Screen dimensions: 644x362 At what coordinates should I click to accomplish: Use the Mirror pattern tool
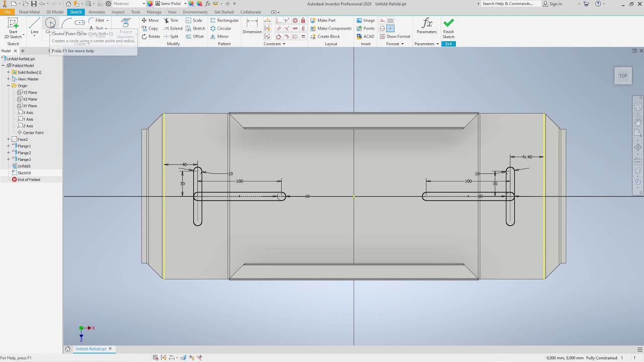219,37
